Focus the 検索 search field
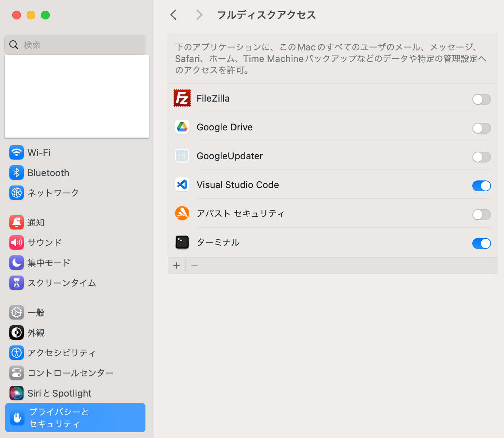The width and height of the screenshot is (504, 438). pos(75,45)
